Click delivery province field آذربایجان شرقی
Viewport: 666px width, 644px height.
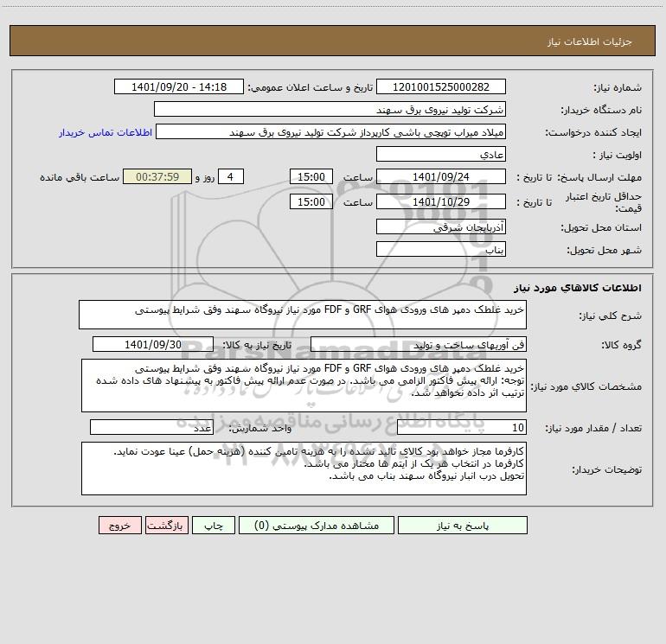[x=441, y=227]
